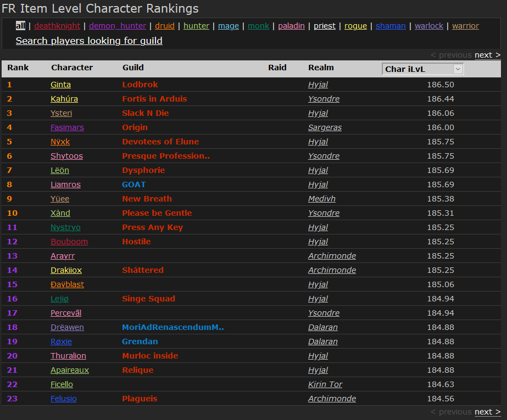Open character Felusio's profile

coord(64,399)
